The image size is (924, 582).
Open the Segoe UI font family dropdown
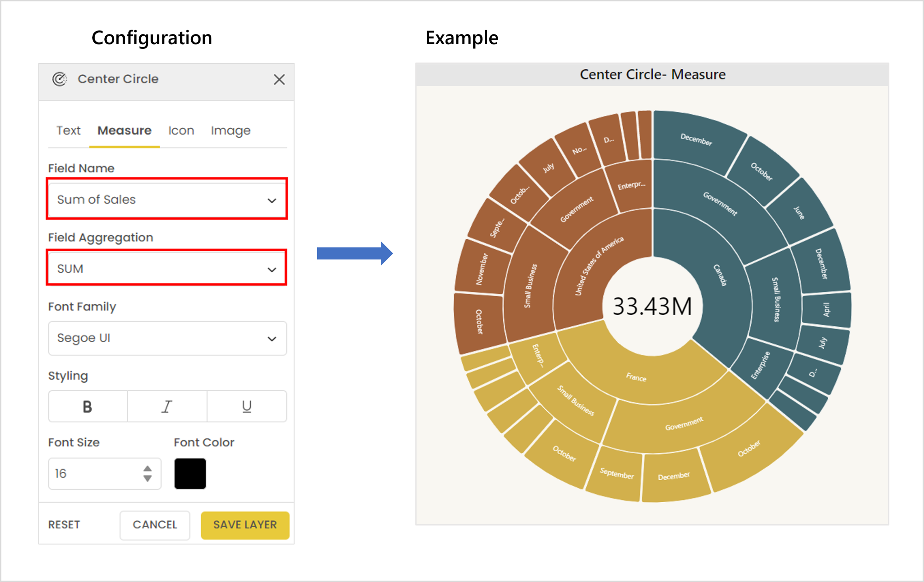(x=167, y=338)
